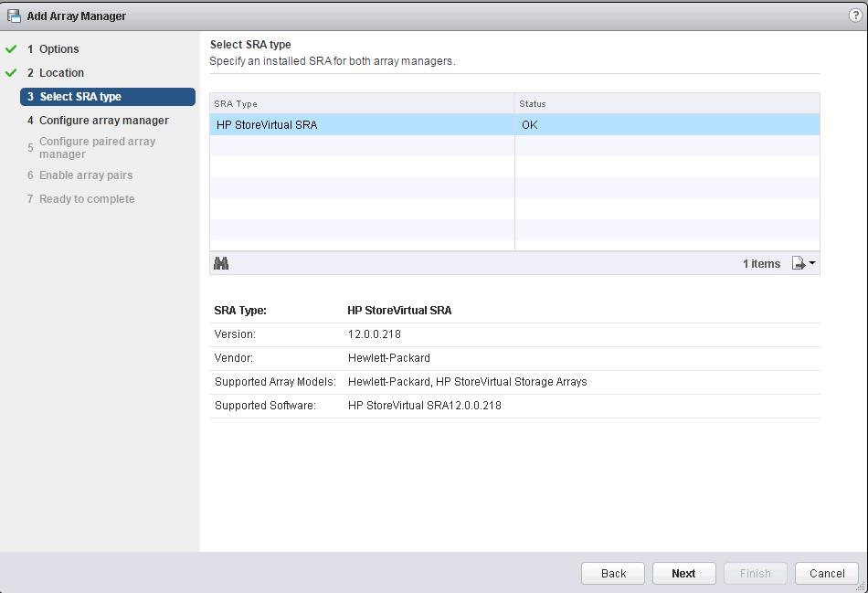
Task: Click the Hewlett-Packard vendor value
Action: click(388, 358)
